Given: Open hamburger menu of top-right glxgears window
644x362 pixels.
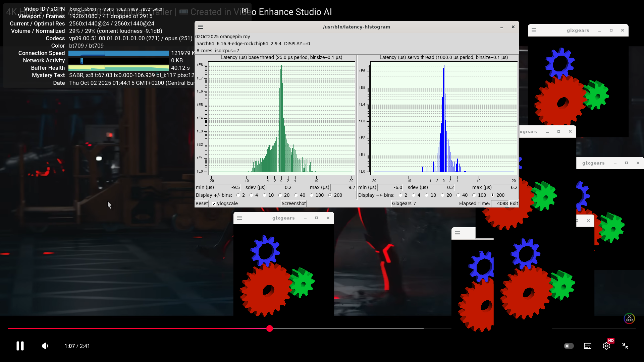Looking at the screenshot, I should pos(534,30).
